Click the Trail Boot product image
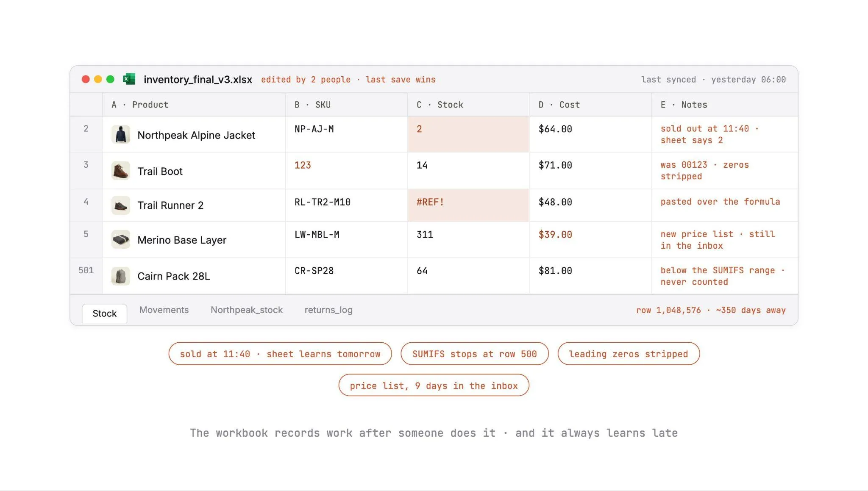This screenshot has height=491, width=868. 121,171
